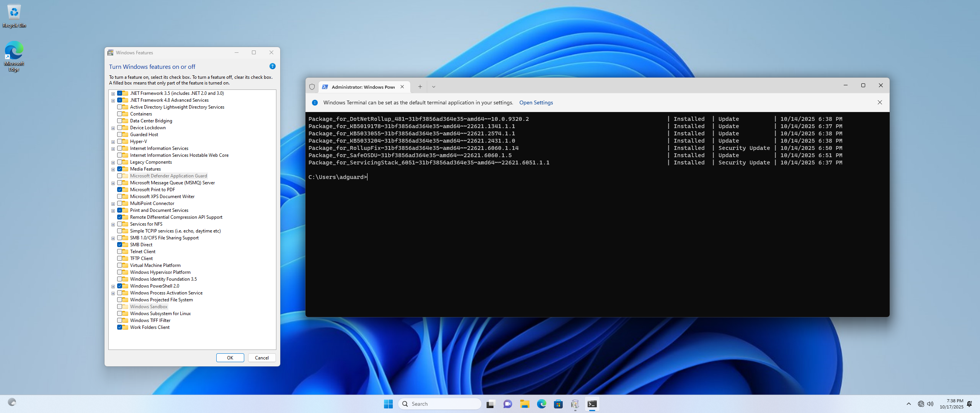Open Microsoft Store from taskbar
Screen dimensions: 980x413
tap(558, 404)
